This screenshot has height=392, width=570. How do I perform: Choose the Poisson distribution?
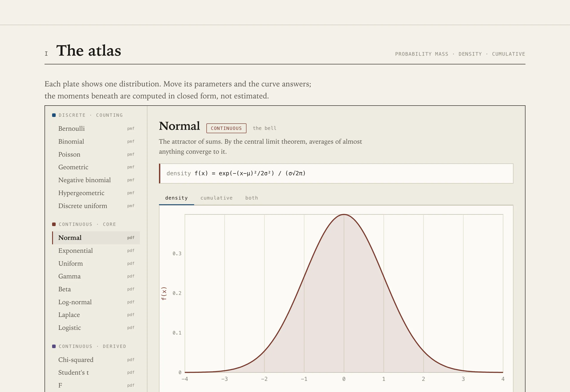point(96,154)
